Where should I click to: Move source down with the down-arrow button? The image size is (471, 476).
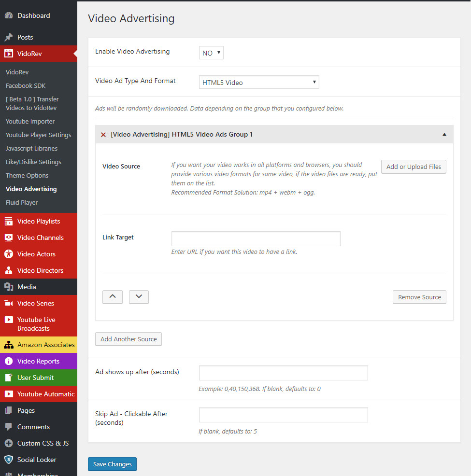139,297
